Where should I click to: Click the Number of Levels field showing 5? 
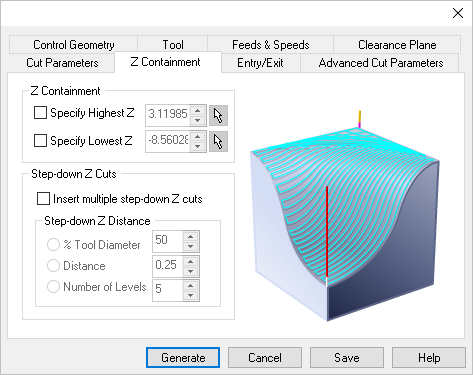point(168,290)
